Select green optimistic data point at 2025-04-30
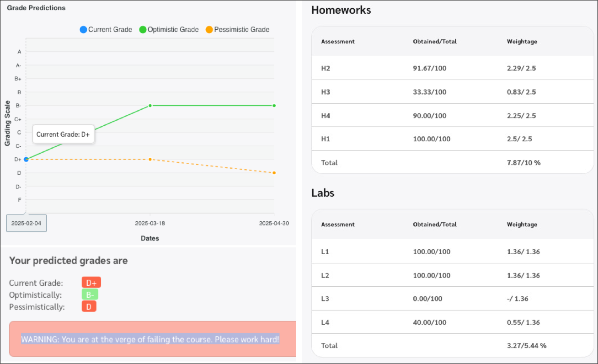Viewport: 598px width, 364px height. pyautogui.click(x=274, y=106)
